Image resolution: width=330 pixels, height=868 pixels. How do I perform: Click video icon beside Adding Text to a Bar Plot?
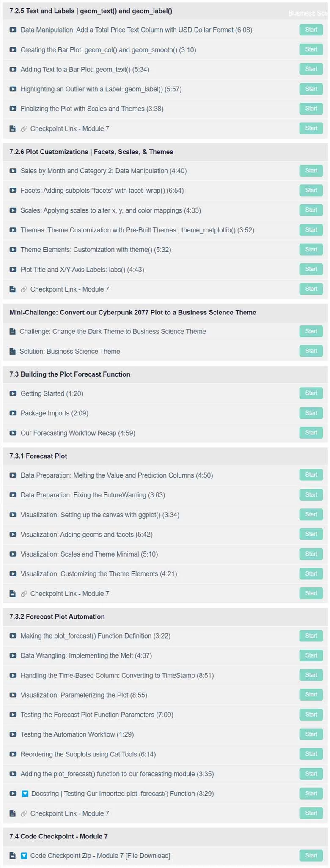(x=13, y=69)
